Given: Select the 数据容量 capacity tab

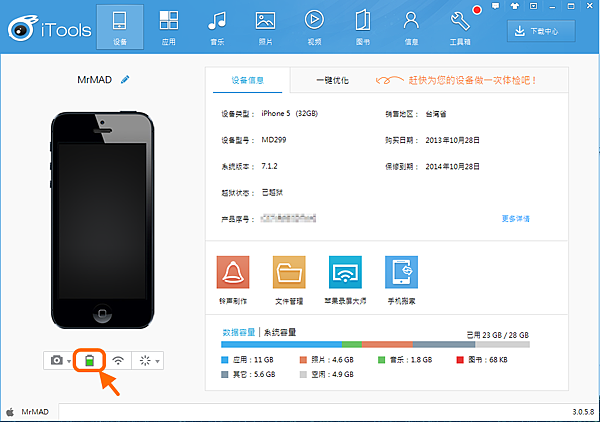Looking at the screenshot, I should click(x=239, y=332).
